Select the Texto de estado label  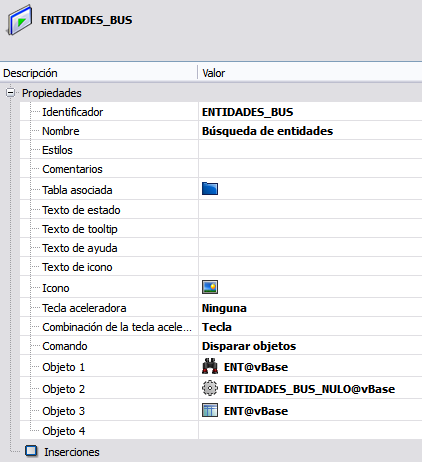[81, 210]
